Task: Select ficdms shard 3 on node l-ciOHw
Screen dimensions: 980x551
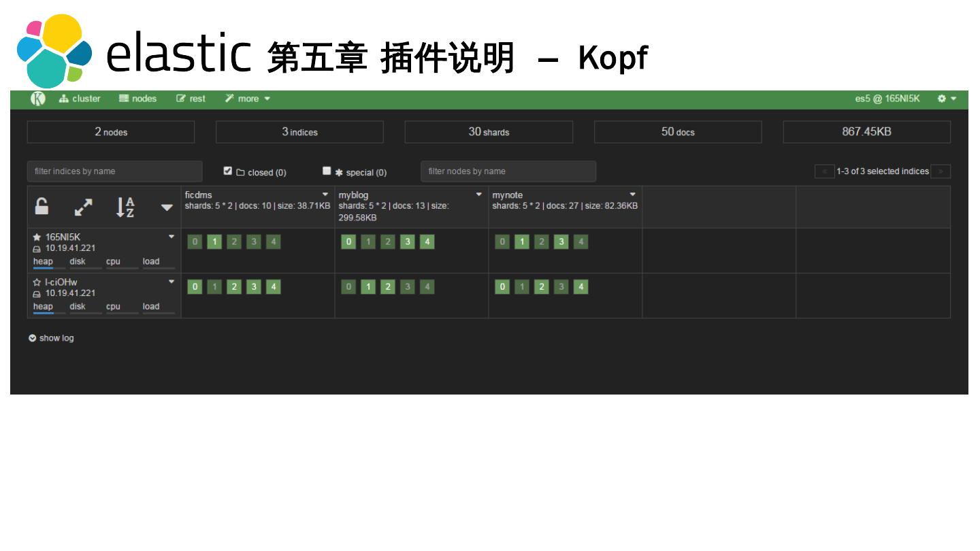Action: tap(254, 287)
